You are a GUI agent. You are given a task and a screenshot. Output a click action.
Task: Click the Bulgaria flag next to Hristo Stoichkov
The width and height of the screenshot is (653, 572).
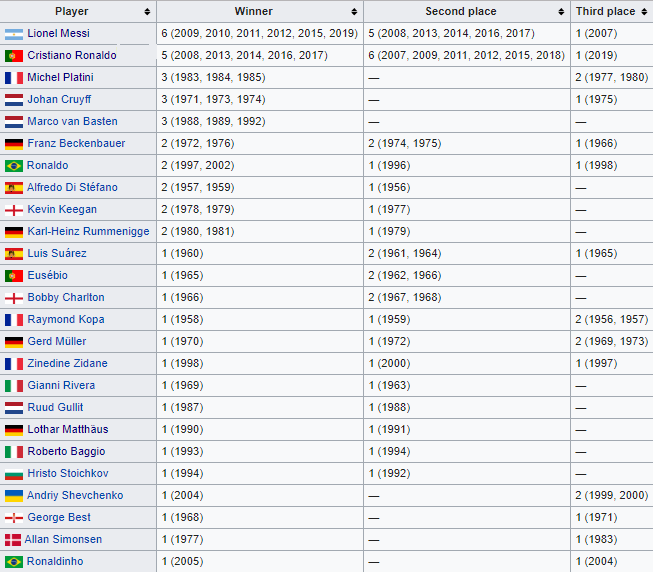tap(14, 473)
